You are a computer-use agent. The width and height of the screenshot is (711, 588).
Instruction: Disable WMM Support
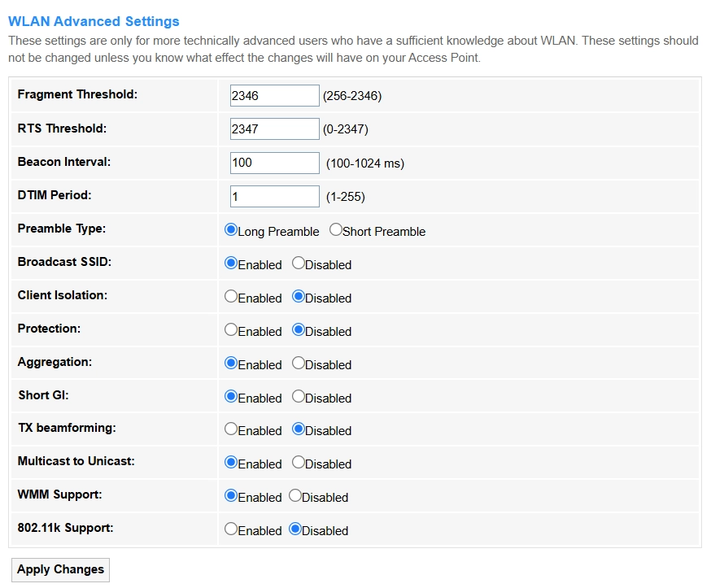tap(295, 496)
